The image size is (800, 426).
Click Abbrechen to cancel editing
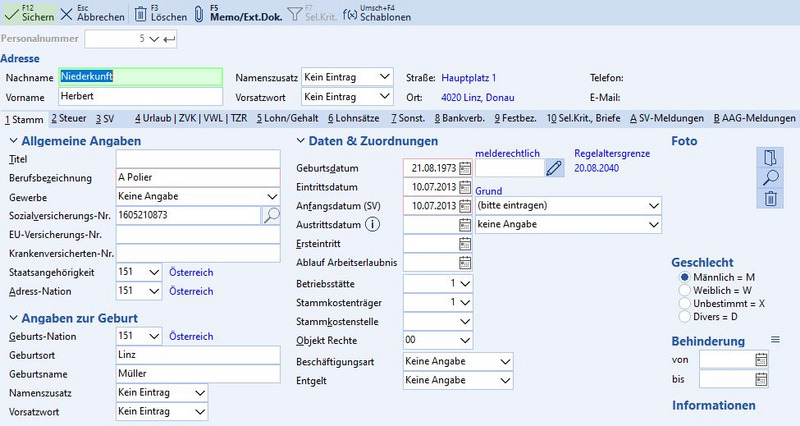click(94, 14)
